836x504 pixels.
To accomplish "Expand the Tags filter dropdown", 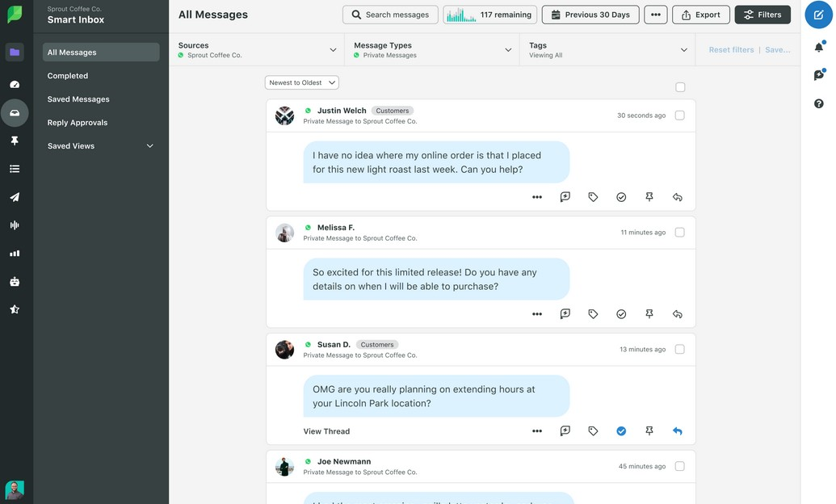I will pyautogui.click(x=607, y=49).
